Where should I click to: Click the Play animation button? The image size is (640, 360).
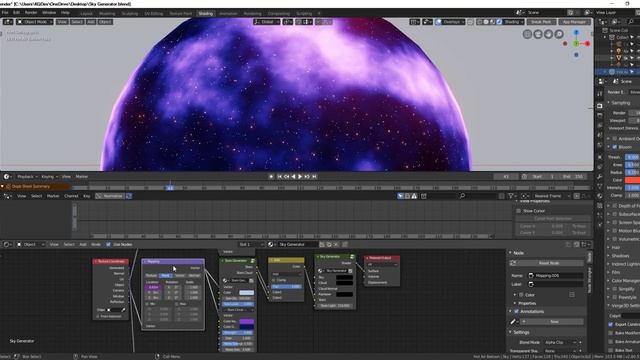[300, 176]
